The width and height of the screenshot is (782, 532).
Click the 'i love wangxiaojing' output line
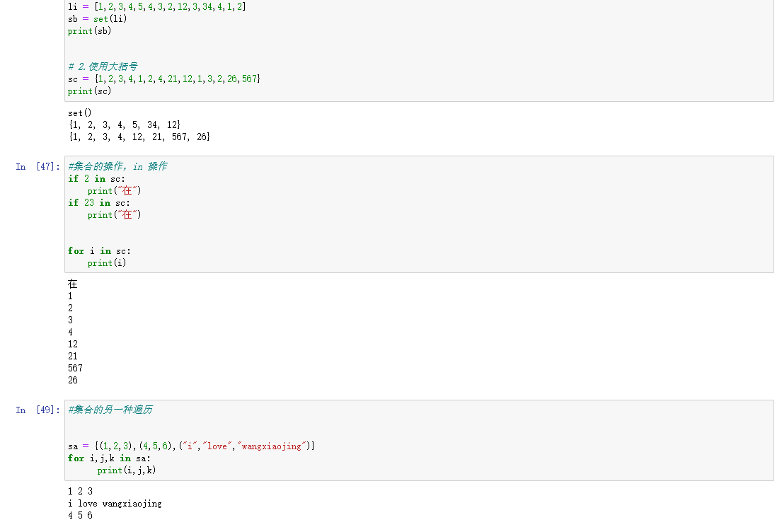pos(115,504)
